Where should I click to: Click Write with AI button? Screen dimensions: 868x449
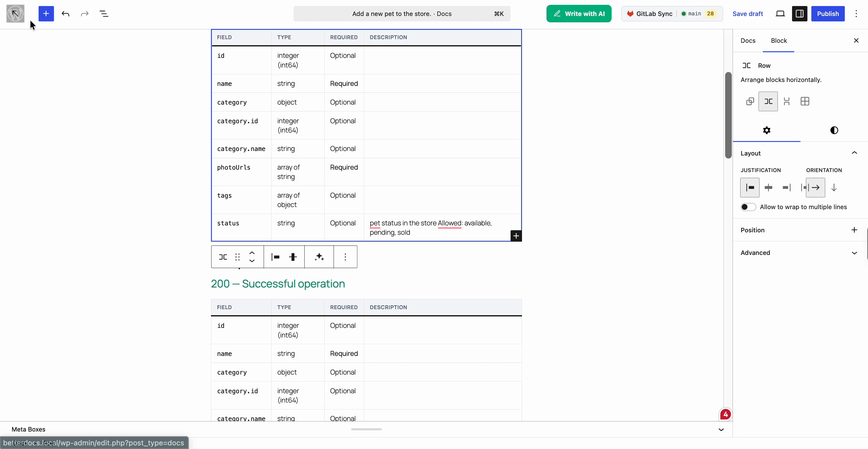(579, 14)
